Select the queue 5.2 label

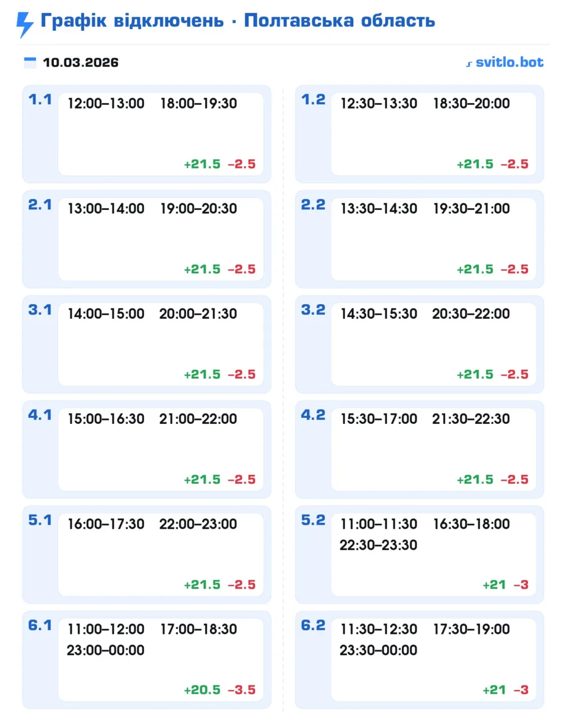(313, 520)
